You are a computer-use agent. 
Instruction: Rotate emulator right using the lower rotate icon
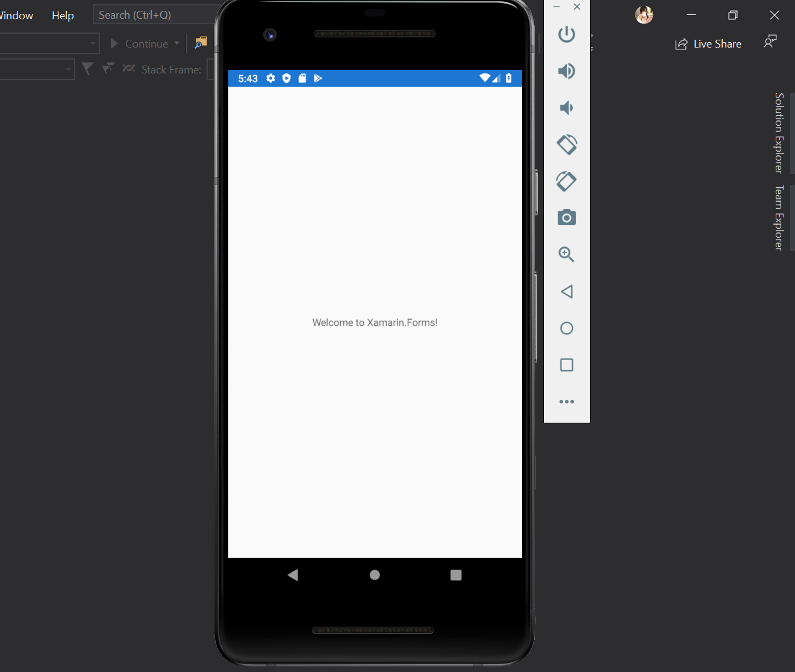click(567, 181)
